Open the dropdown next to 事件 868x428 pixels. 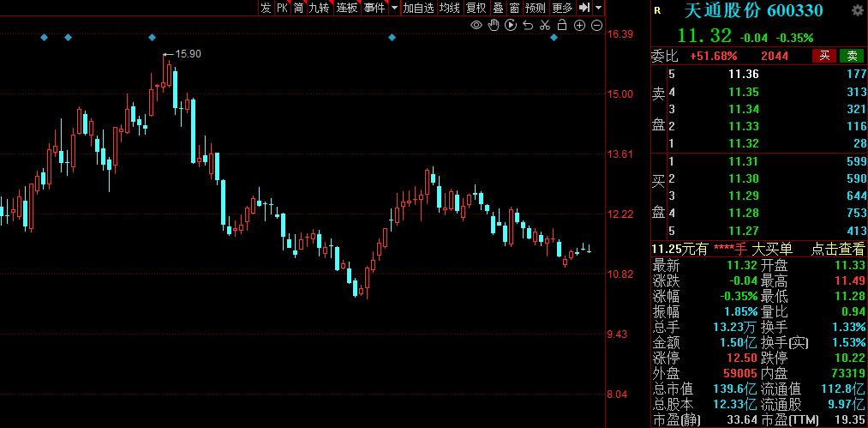click(x=394, y=8)
